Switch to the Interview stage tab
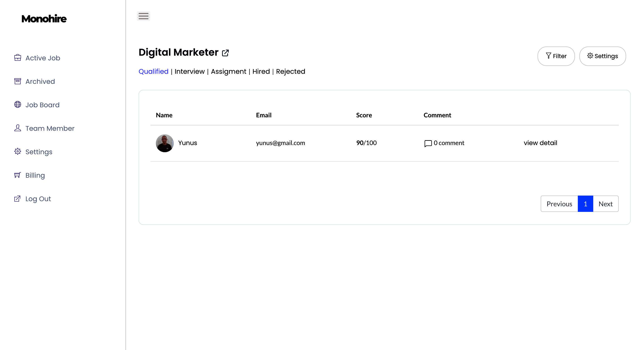Image resolution: width=644 pixels, height=350 pixels. point(189,72)
